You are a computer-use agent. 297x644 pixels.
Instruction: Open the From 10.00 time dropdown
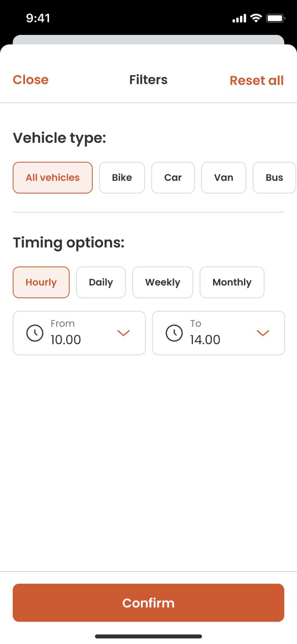pos(79,333)
